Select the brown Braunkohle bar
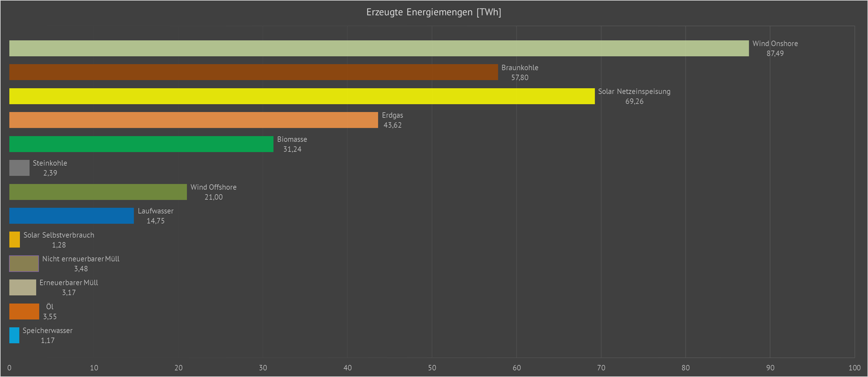Screen dimensions: 868x377 pos(254,72)
